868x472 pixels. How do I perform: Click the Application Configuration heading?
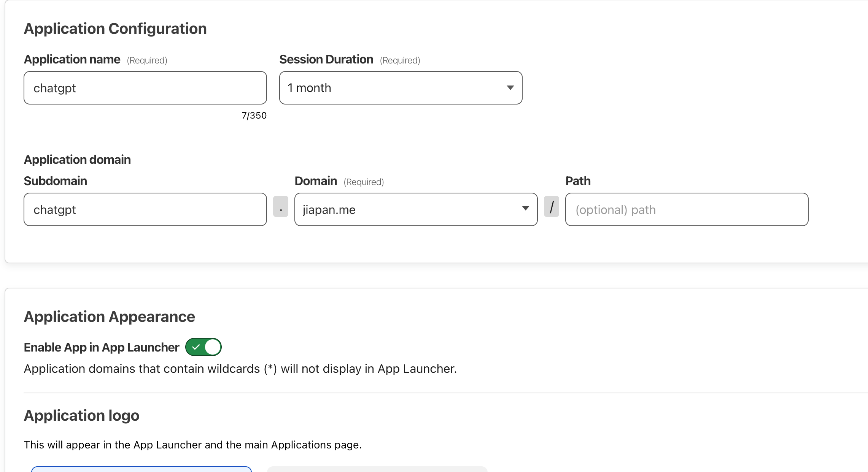click(x=115, y=29)
